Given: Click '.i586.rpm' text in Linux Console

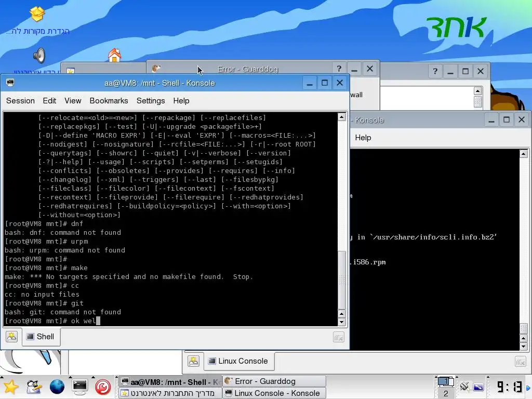Looking at the screenshot, I should (368, 262).
